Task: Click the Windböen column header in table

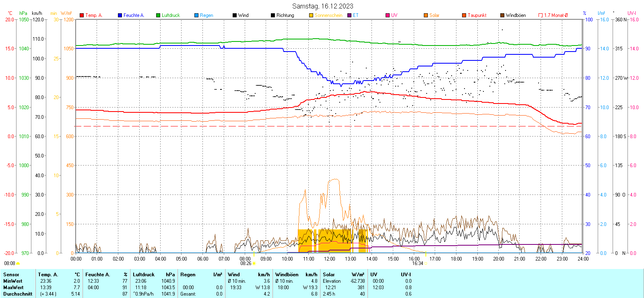Action: [287, 275]
